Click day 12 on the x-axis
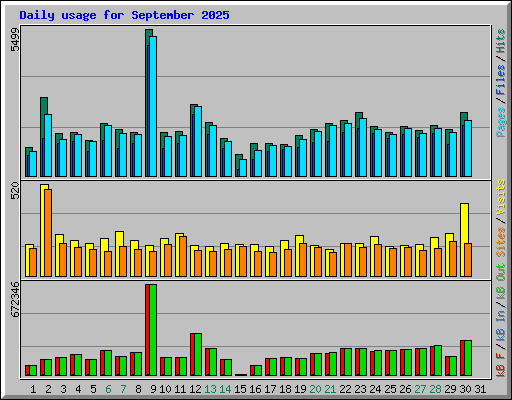Viewport: 512px width, 400px height. coord(195,389)
